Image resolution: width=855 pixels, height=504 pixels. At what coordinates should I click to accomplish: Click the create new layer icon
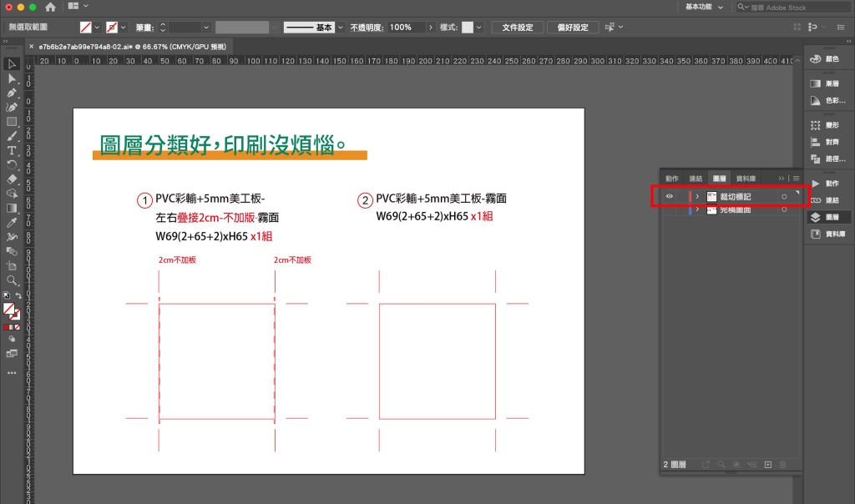tap(767, 464)
